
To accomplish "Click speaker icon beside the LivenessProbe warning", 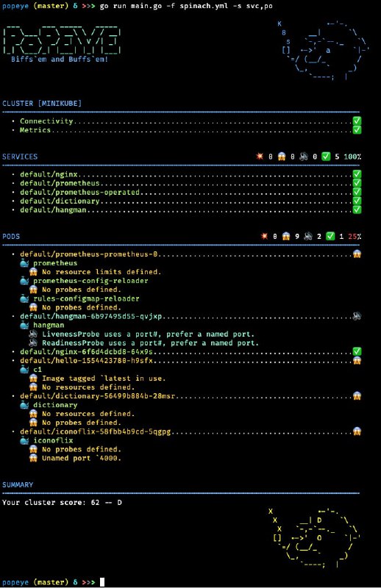I will click(33, 334).
